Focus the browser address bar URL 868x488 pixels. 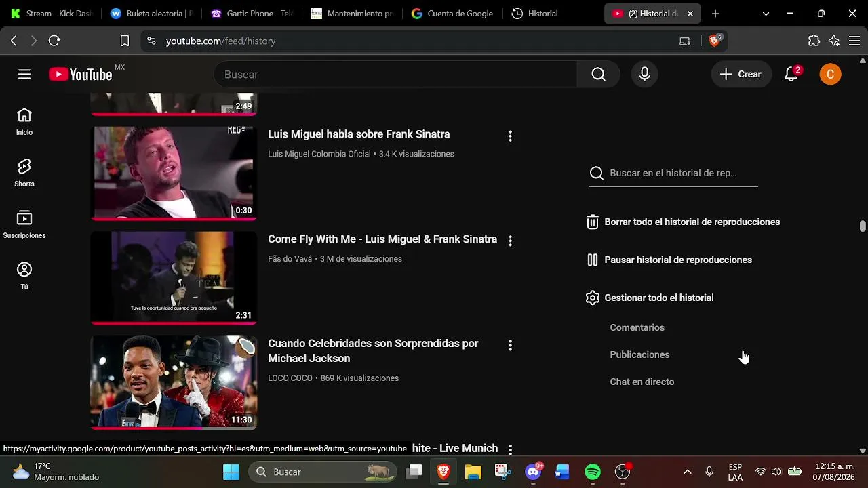coord(220,41)
